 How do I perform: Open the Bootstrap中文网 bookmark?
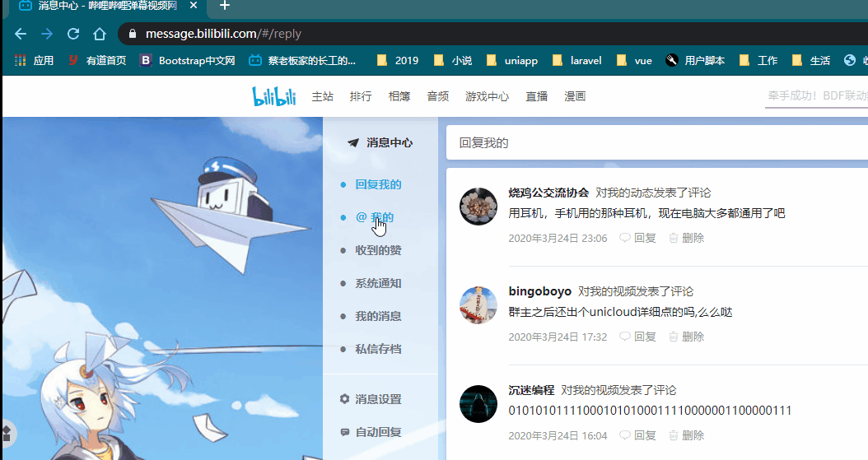(188, 60)
